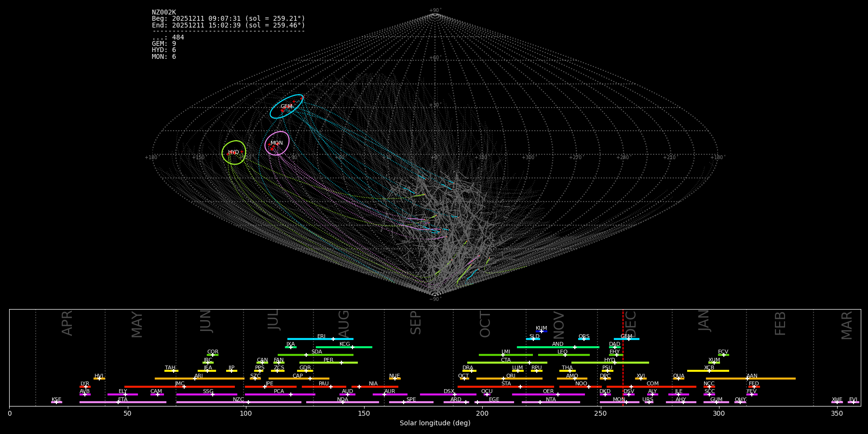Click the 'HYD: 6' count in header

164,50
